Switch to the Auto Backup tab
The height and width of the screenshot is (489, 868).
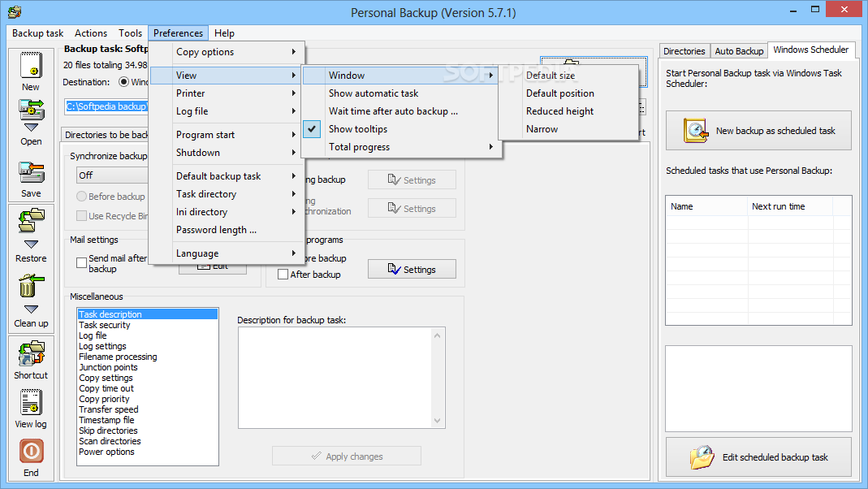(x=739, y=51)
